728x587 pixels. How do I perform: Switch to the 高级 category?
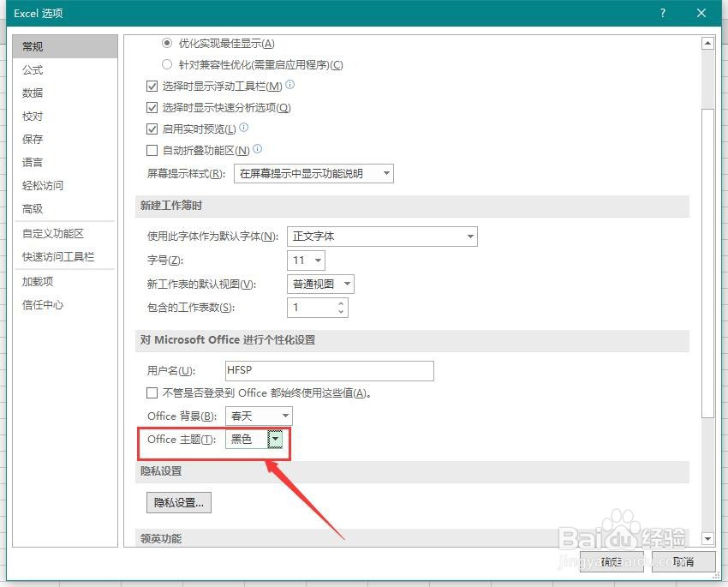coord(32,208)
